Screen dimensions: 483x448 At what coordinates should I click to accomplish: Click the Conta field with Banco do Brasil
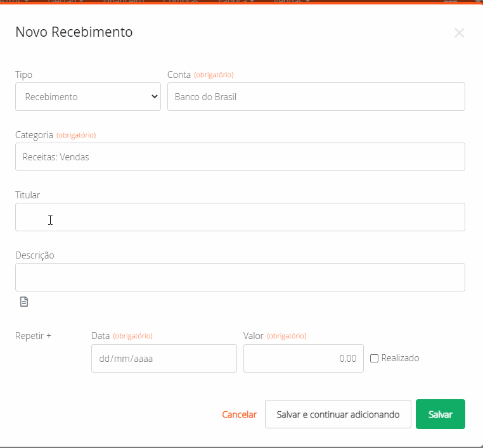pos(316,97)
